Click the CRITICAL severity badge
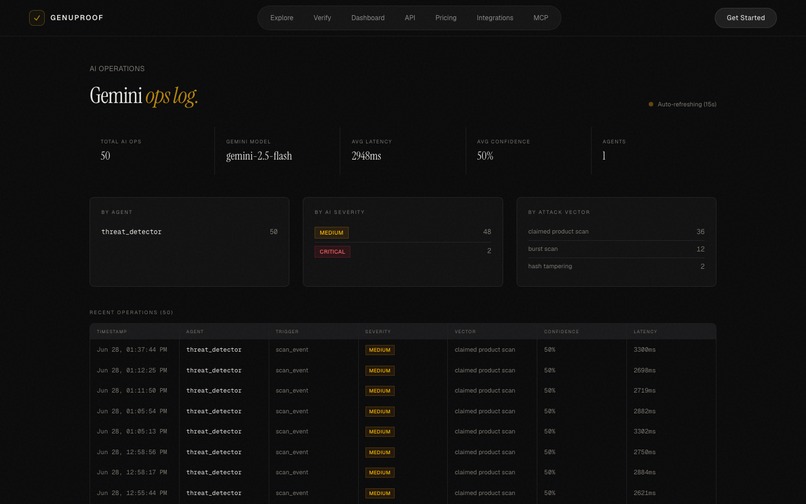806x504 pixels. point(333,251)
